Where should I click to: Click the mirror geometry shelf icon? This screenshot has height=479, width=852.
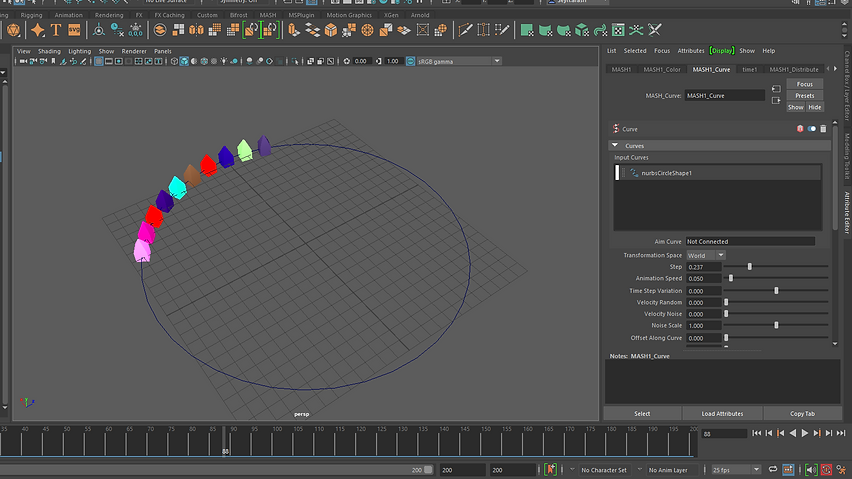197,30
